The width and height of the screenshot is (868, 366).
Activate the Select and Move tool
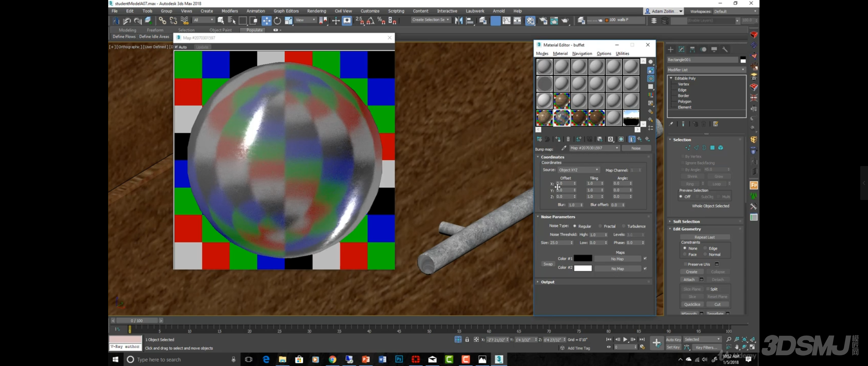click(267, 21)
